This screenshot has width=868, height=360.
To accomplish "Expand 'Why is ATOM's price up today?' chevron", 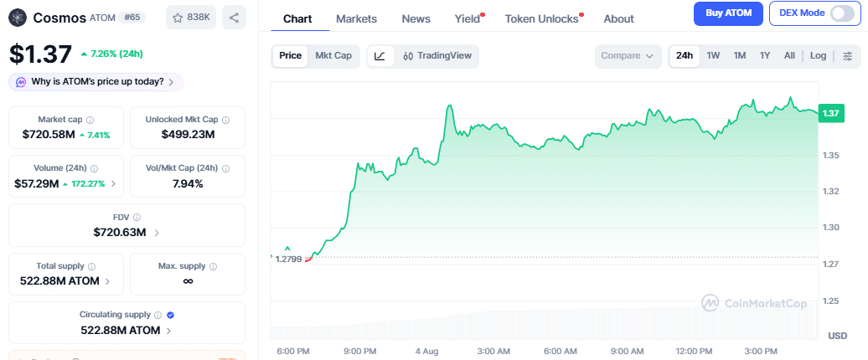I will [x=171, y=82].
